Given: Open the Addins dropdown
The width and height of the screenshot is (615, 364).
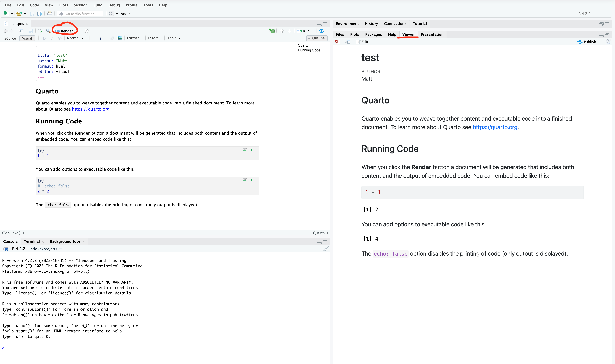Looking at the screenshot, I should tap(128, 14).
